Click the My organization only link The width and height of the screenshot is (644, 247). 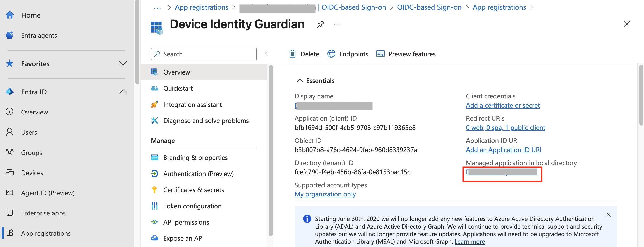[325, 194]
